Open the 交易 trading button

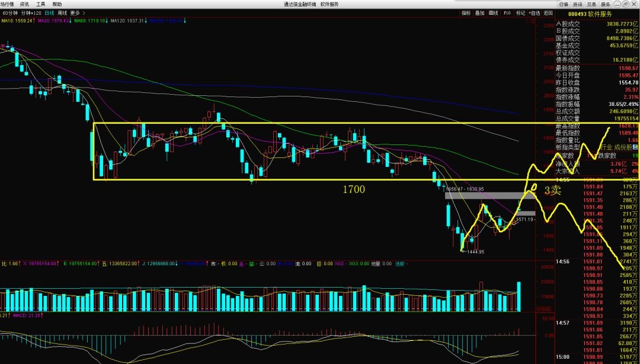pyautogui.click(x=591, y=4)
